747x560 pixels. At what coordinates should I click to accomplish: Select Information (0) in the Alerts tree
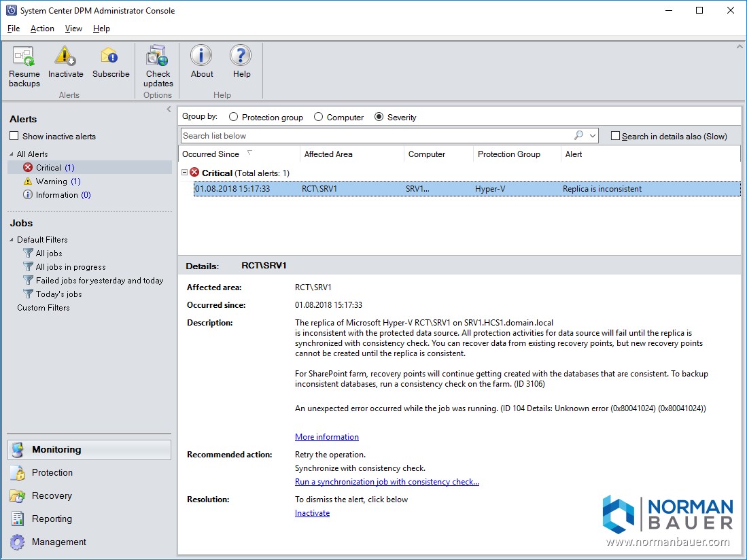pyautogui.click(x=63, y=194)
